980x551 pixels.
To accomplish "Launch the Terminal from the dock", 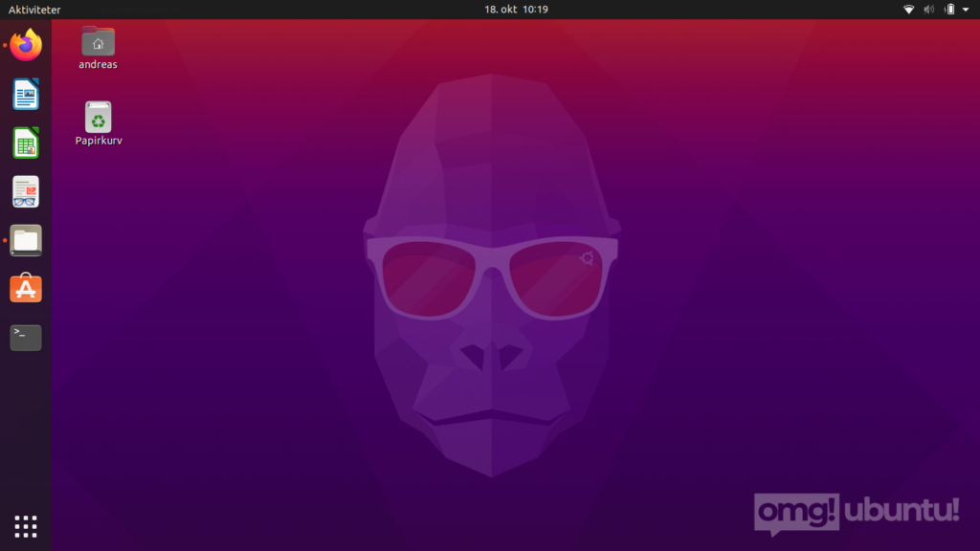I will point(26,338).
